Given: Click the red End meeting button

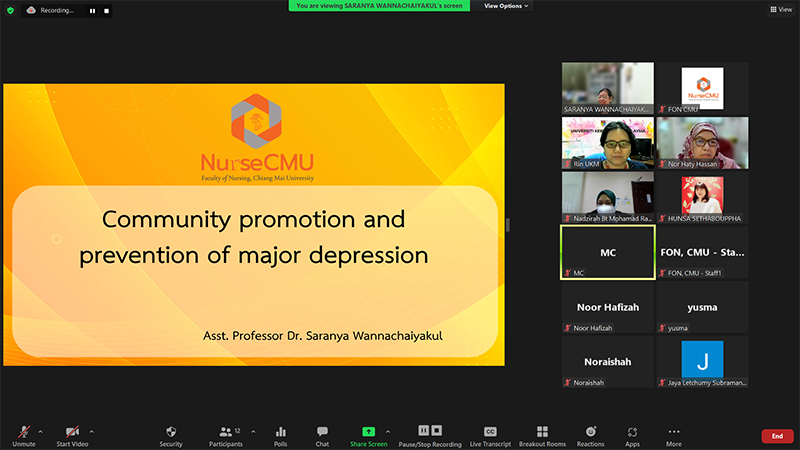Looking at the screenshot, I should pyautogui.click(x=777, y=436).
